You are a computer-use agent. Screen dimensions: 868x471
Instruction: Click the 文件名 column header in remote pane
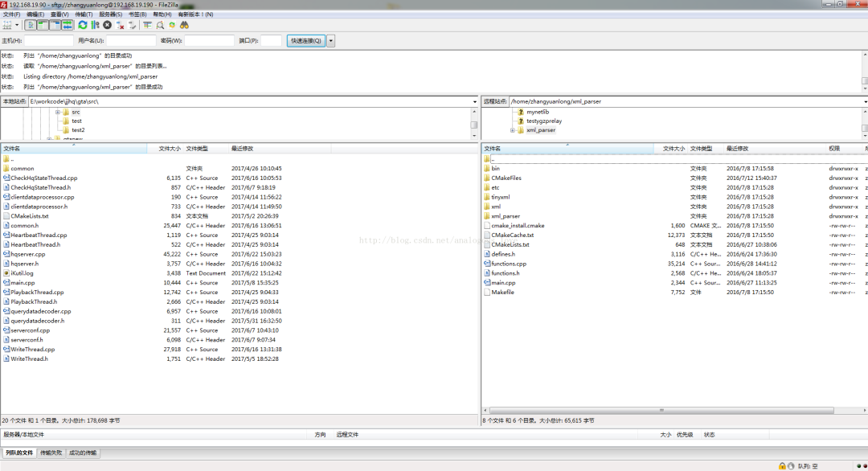click(x=492, y=149)
